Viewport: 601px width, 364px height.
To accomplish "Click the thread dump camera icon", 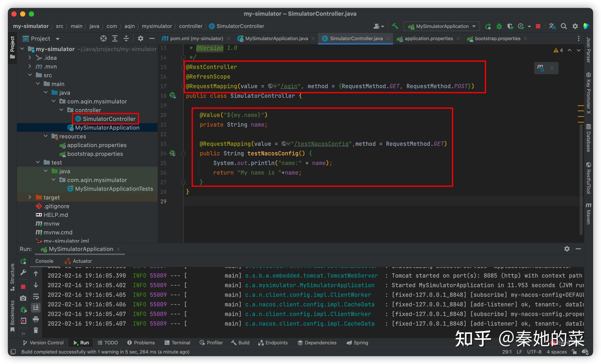I will pyautogui.click(x=23, y=298).
